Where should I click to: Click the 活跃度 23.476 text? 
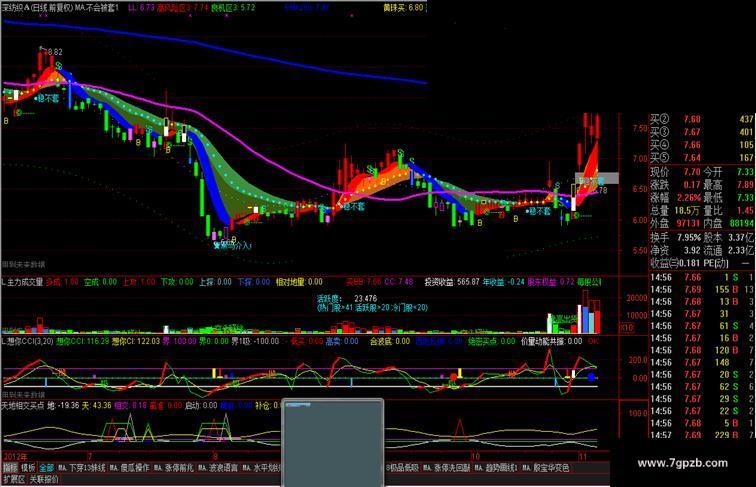point(347,299)
